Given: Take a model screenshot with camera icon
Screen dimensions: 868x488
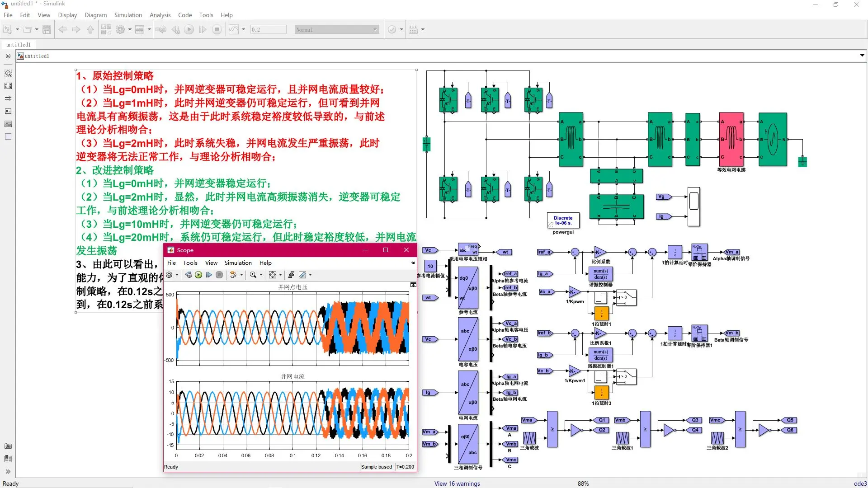Looking at the screenshot, I should point(8,446).
